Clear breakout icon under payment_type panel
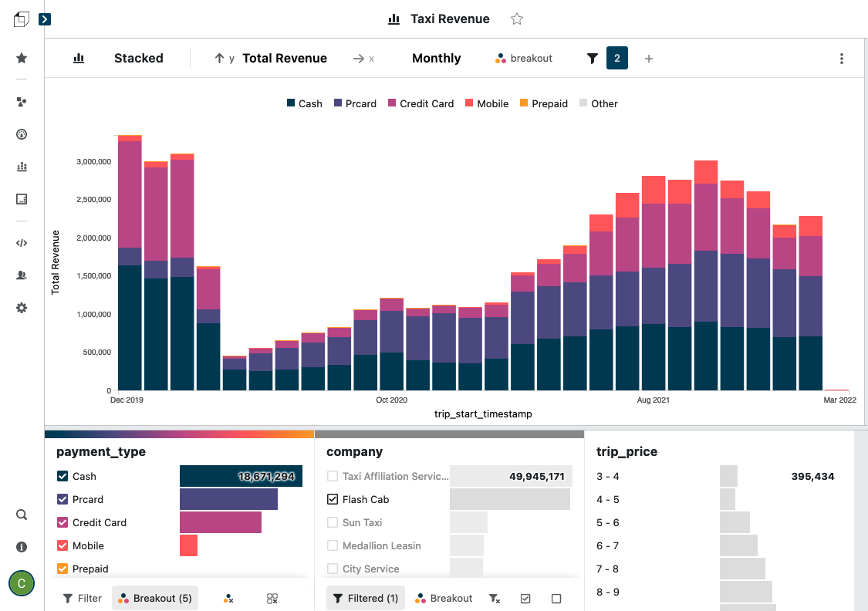This screenshot has height=611, width=868. [x=228, y=599]
